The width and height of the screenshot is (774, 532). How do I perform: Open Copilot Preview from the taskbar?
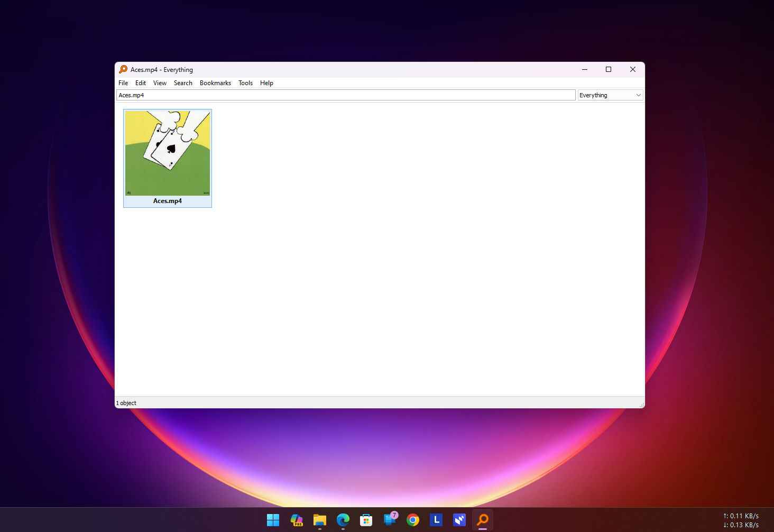(x=297, y=520)
